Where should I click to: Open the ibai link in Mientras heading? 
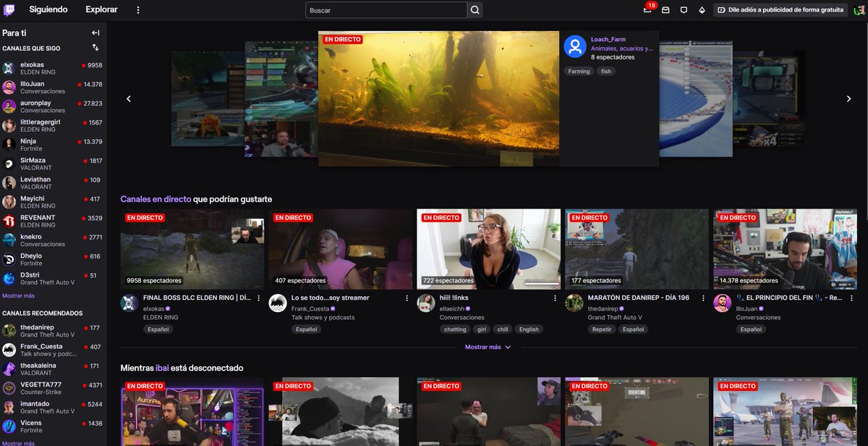[161, 368]
